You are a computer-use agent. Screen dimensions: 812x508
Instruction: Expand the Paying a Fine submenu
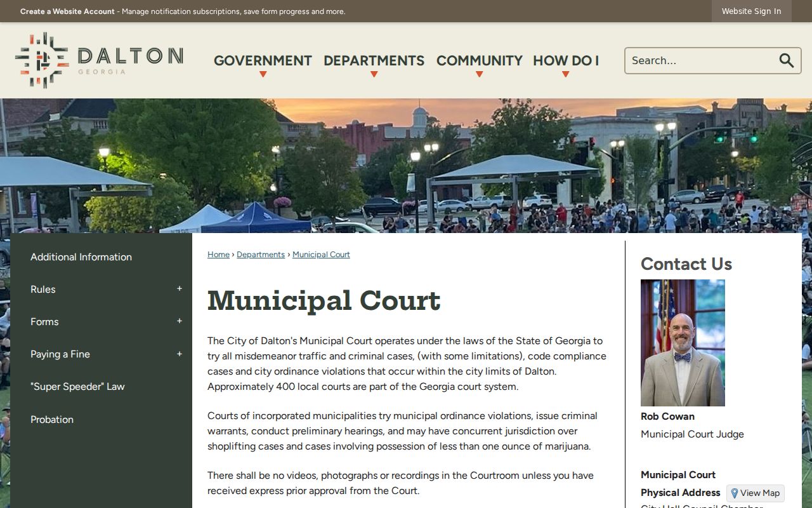180,354
